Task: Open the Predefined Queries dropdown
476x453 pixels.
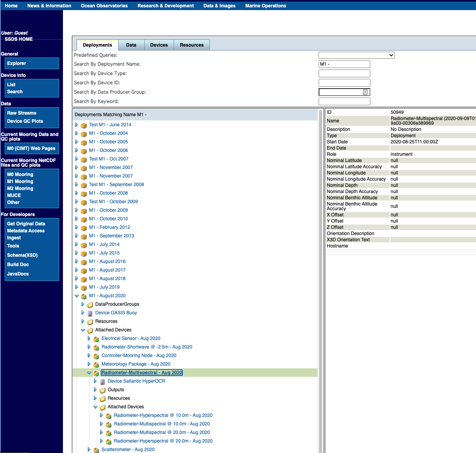Action: [x=356, y=55]
